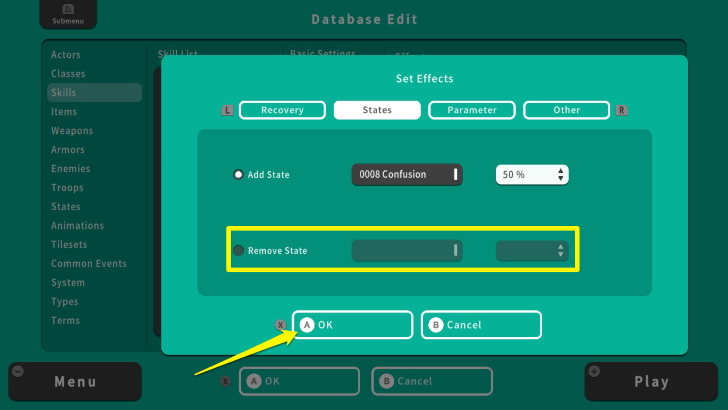Image resolution: width=728 pixels, height=410 pixels.
Task: Confirm Set Effects with OK button
Action: click(352, 325)
